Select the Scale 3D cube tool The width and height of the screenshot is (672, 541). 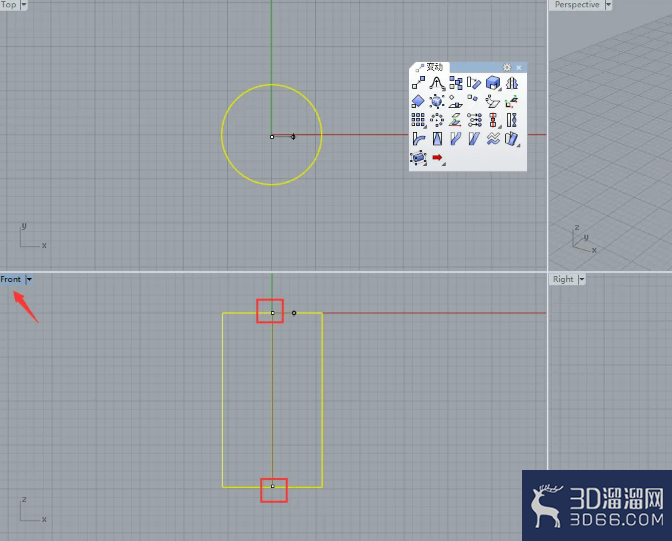point(493,82)
